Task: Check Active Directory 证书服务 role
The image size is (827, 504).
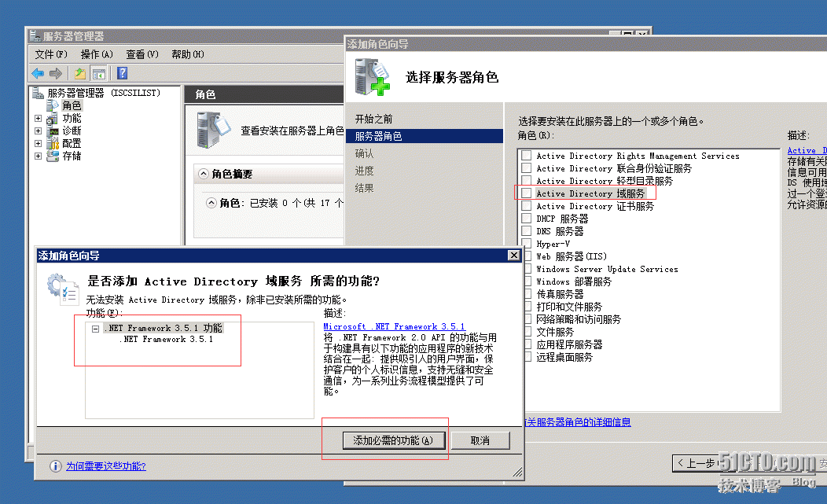Action: point(527,206)
